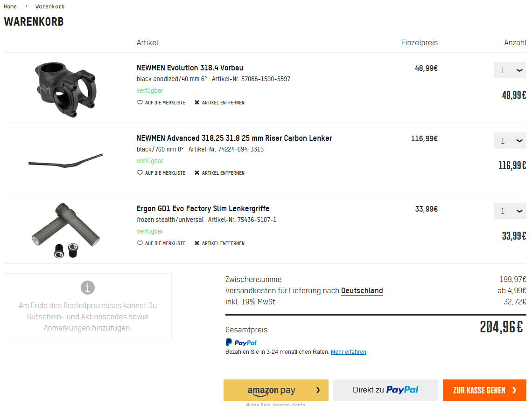
Task: Click X icon to remove Ergon GD1 Lenkergriffe
Action: click(197, 243)
